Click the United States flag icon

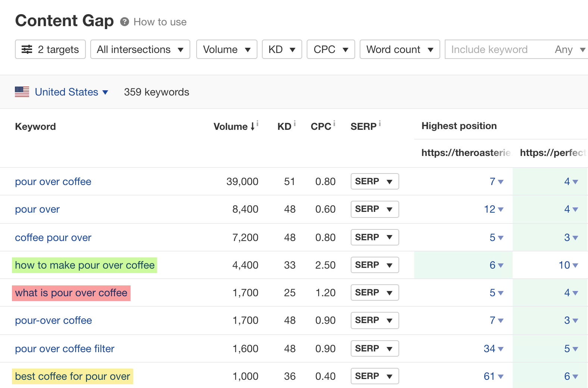pos(22,92)
